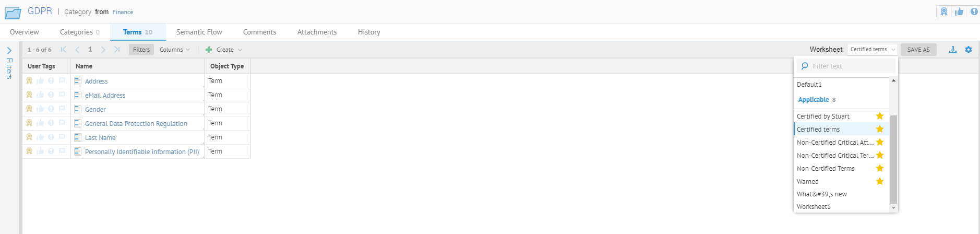The image size is (980, 234).
Task: Click the comment icon on Address row
Action: 62,81
